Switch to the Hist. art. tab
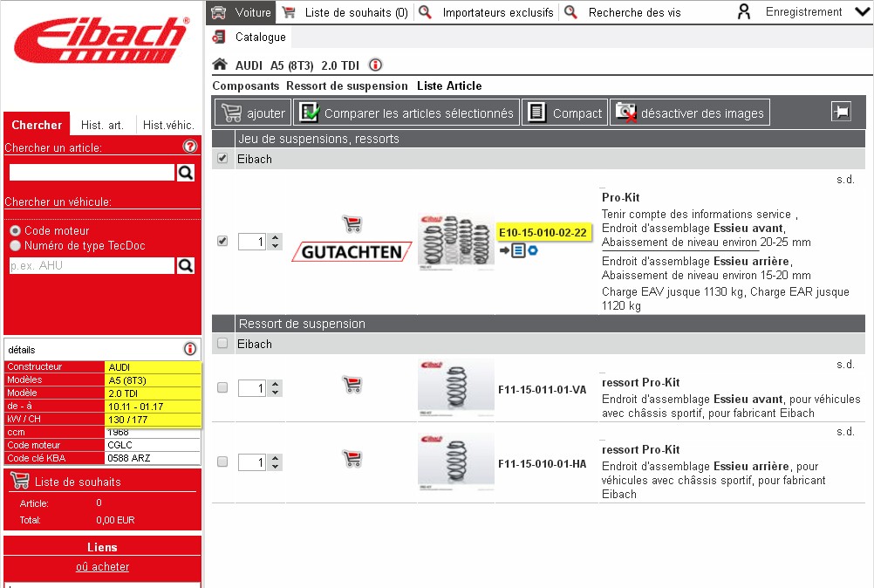Viewport: 874px width, 588px height. click(x=102, y=125)
